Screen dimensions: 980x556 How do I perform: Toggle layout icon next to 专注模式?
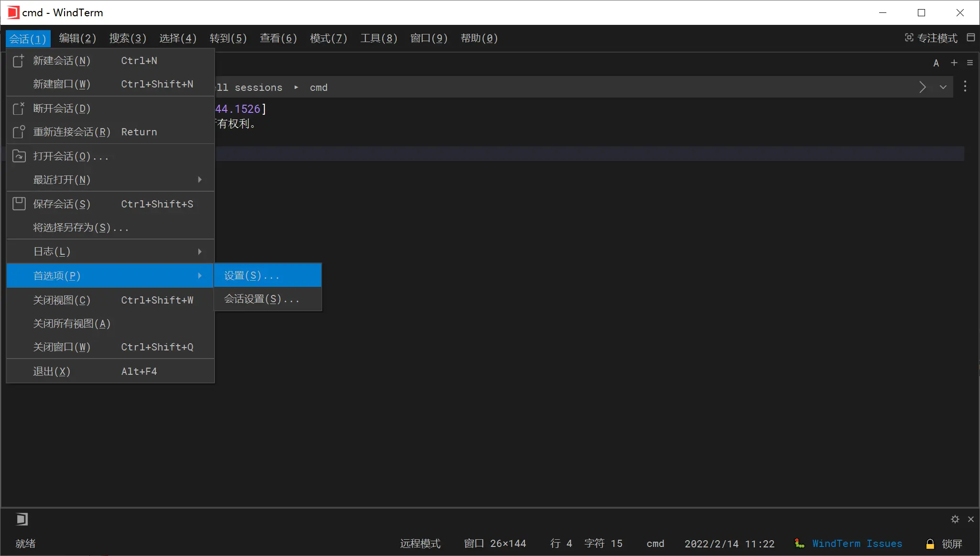coord(971,37)
